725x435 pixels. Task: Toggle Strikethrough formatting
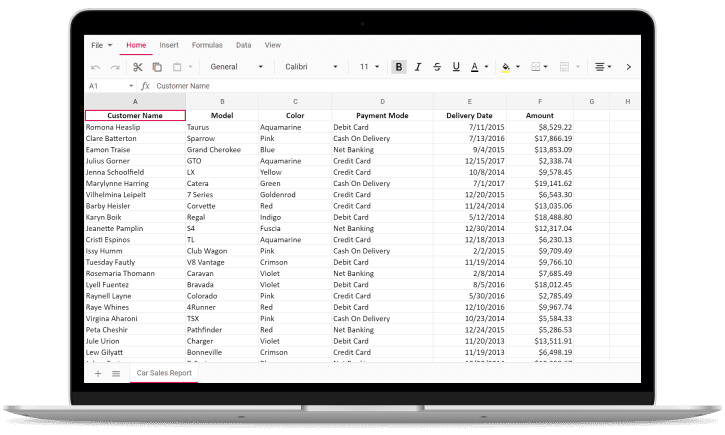437,67
